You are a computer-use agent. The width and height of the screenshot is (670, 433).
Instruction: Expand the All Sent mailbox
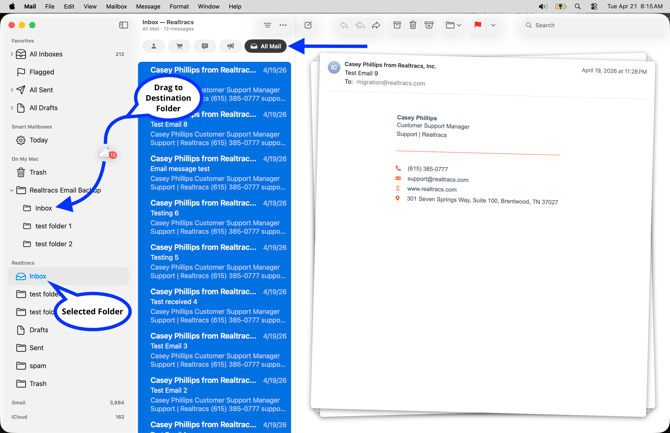tap(12, 90)
